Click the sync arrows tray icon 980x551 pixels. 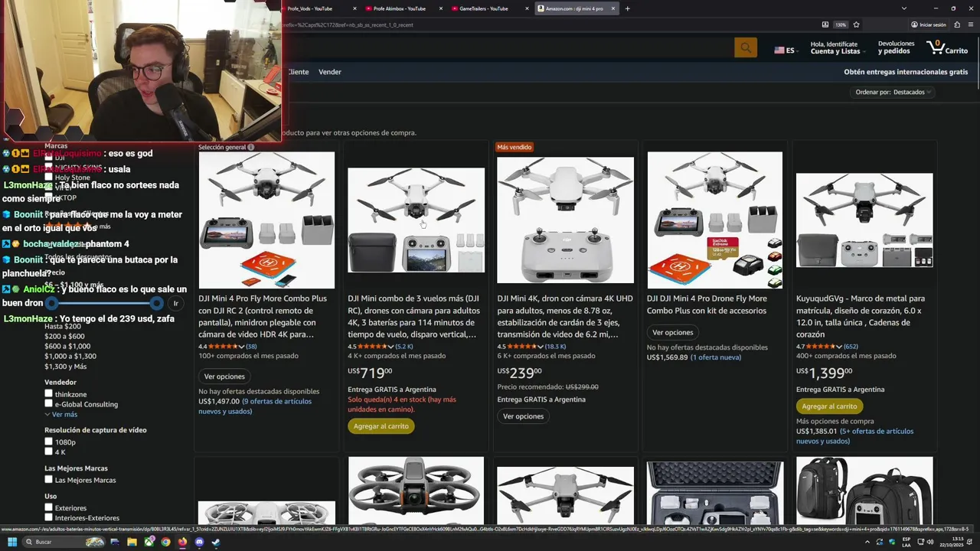point(880,542)
